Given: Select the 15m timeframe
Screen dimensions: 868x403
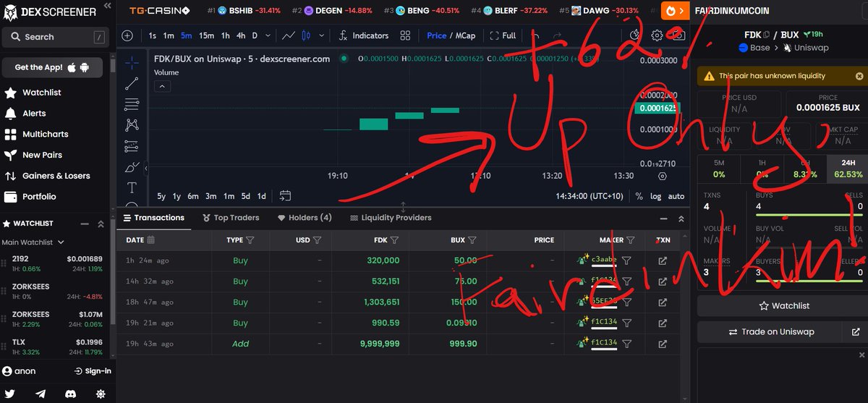Looking at the screenshot, I should pos(206,35).
